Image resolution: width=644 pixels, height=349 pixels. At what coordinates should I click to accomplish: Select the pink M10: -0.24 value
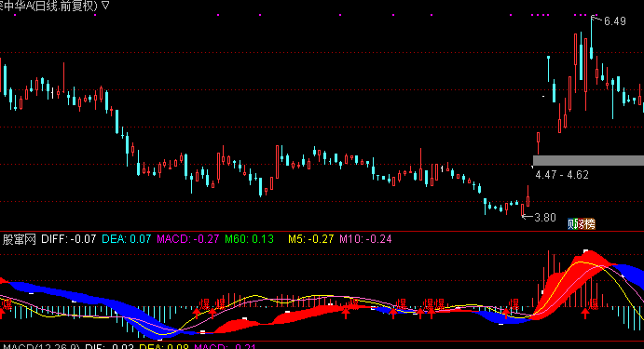pos(365,239)
